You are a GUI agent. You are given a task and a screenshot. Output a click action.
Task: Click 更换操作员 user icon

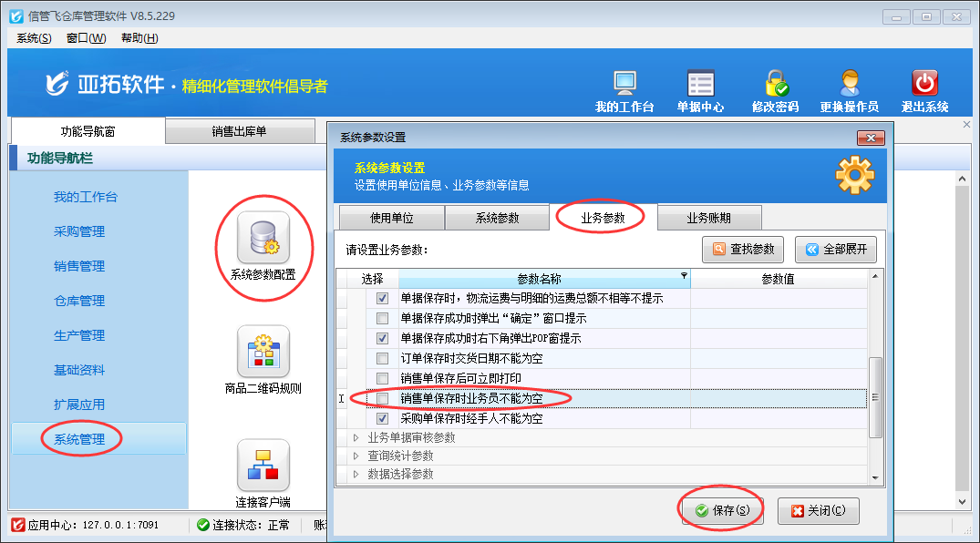click(849, 84)
